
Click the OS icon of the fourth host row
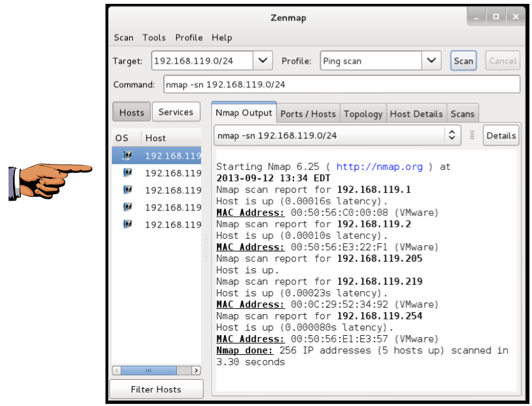pos(127,207)
